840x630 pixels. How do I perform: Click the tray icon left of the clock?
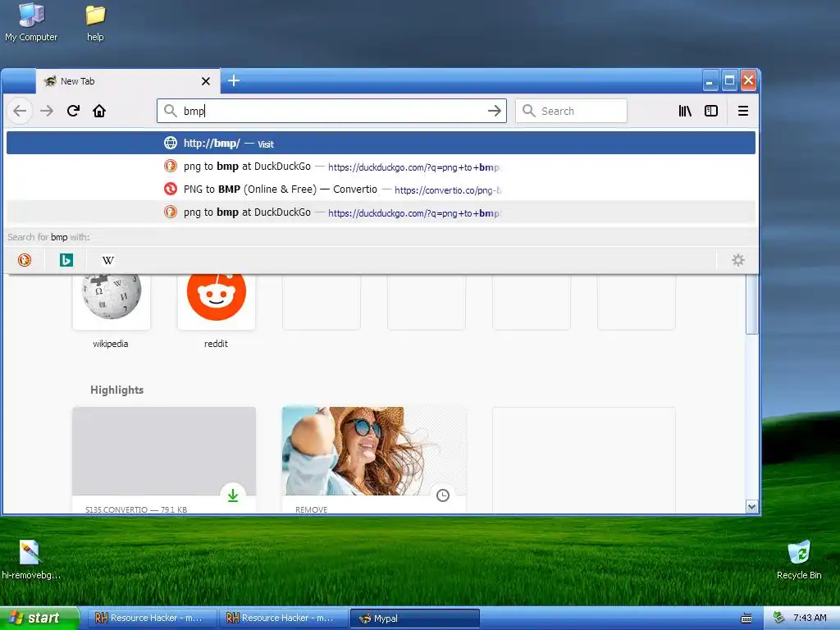(x=779, y=619)
